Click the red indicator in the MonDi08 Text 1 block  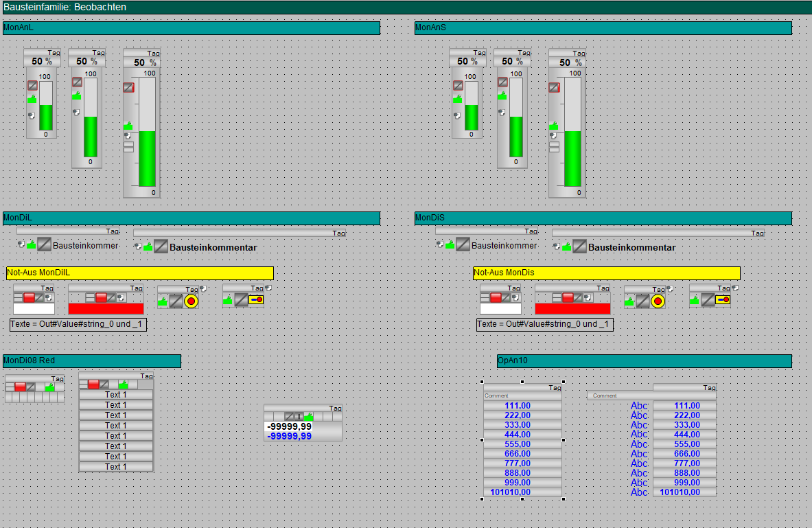tap(93, 384)
